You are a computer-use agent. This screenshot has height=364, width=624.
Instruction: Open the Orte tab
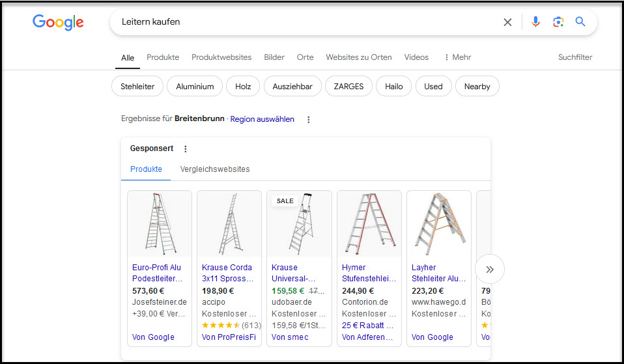(x=305, y=57)
